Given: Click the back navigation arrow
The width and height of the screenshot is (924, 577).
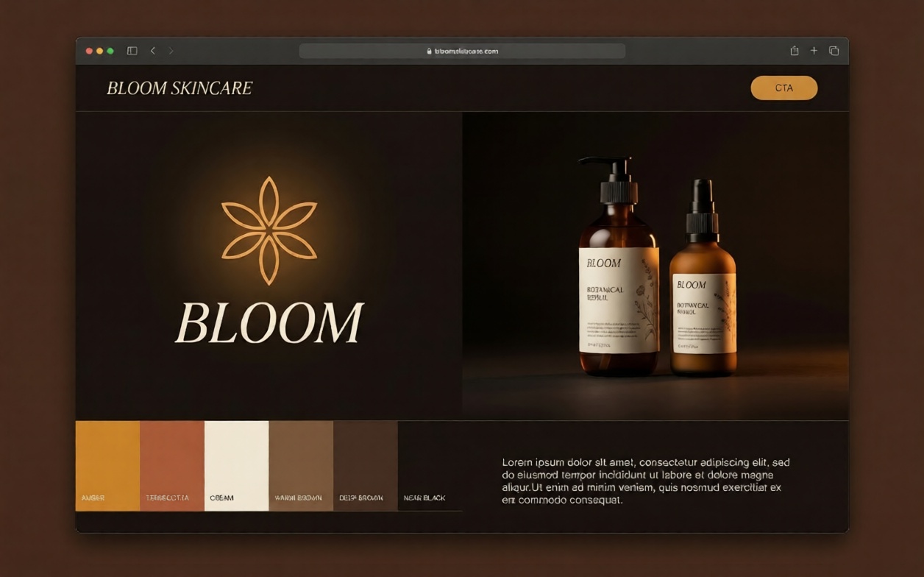Looking at the screenshot, I should (x=152, y=50).
